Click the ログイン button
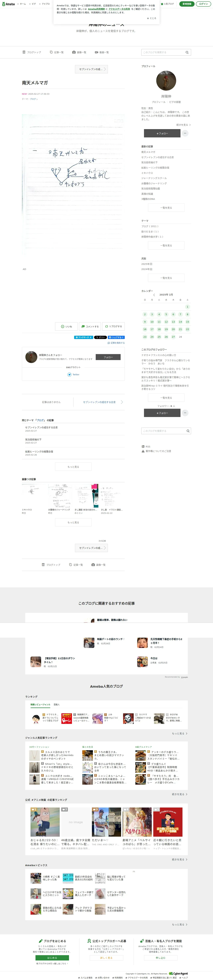The width and height of the screenshot is (213, 980). (204, 4)
